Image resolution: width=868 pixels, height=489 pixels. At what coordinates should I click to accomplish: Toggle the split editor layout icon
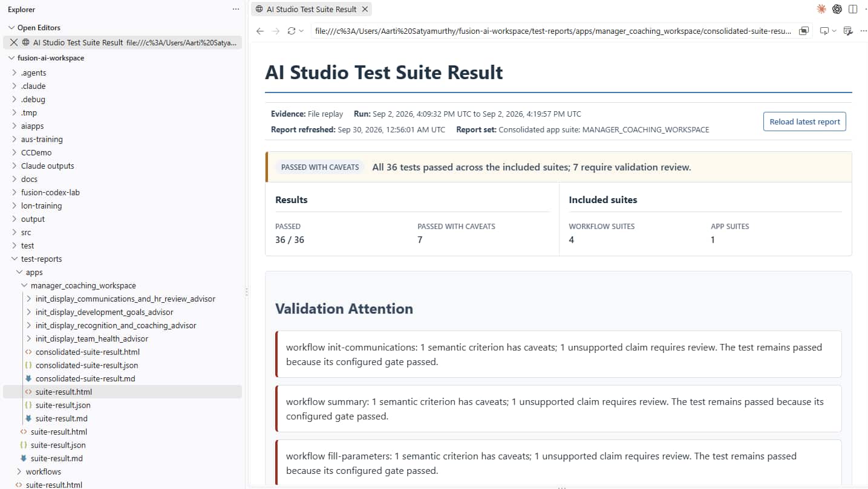pyautogui.click(x=853, y=9)
